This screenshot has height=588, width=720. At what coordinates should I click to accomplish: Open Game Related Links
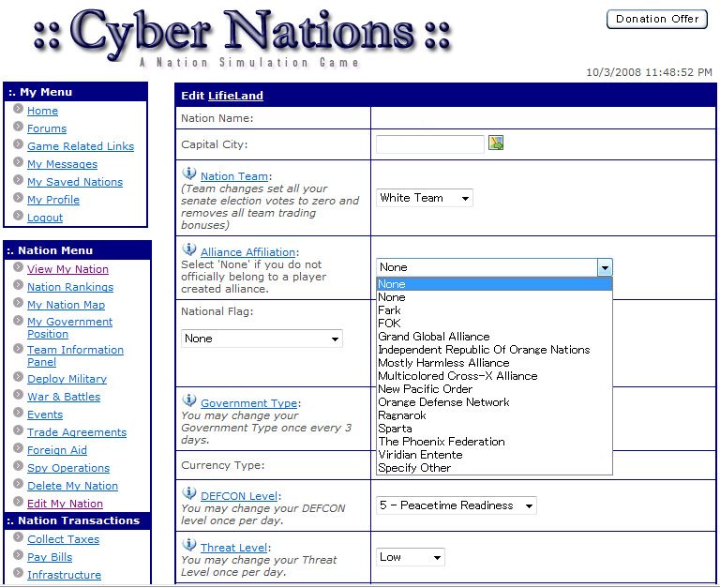(x=81, y=146)
